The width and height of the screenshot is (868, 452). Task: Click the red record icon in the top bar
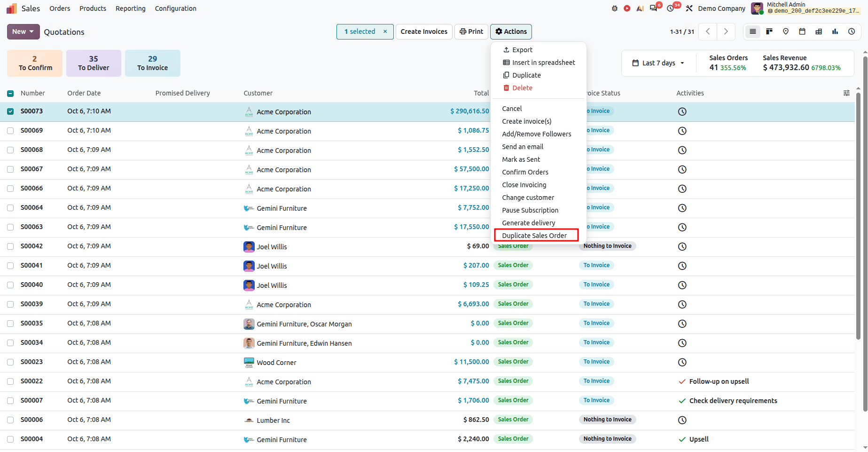[x=627, y=8]
